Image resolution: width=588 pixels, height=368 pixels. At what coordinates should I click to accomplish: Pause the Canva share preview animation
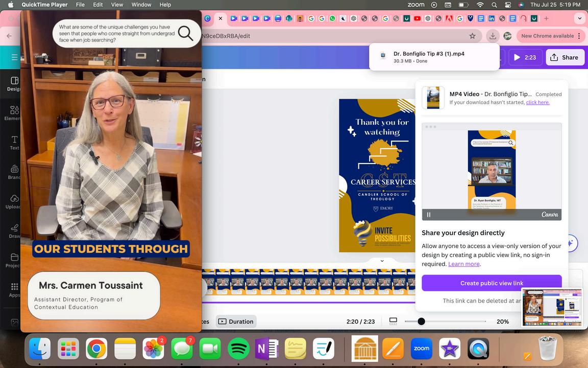[429, 215]
